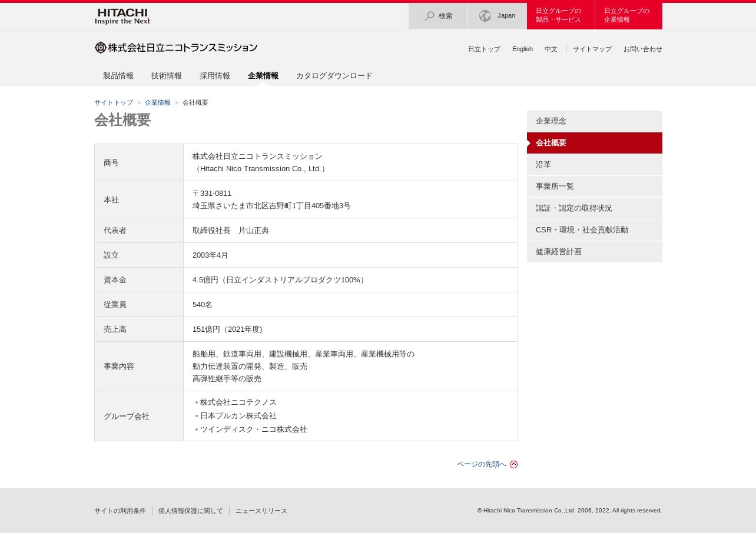Open 事業所一覧 in the side menu
Screen dimensions: 756x533
[x=595, y=186]
